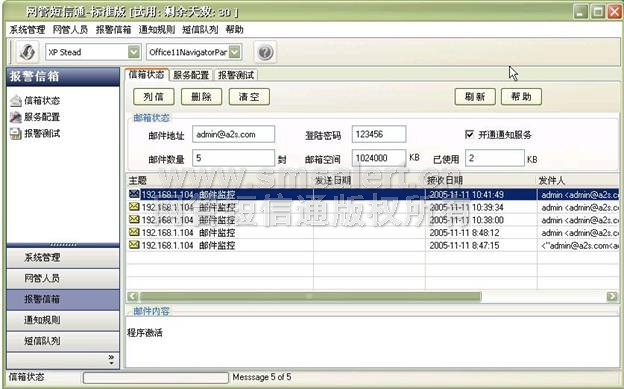Select the mail received 2005-11-11 10:41:49

373,194
